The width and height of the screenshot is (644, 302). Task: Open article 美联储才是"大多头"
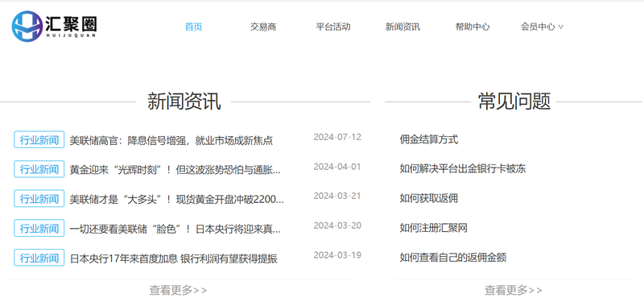[176, 200]
